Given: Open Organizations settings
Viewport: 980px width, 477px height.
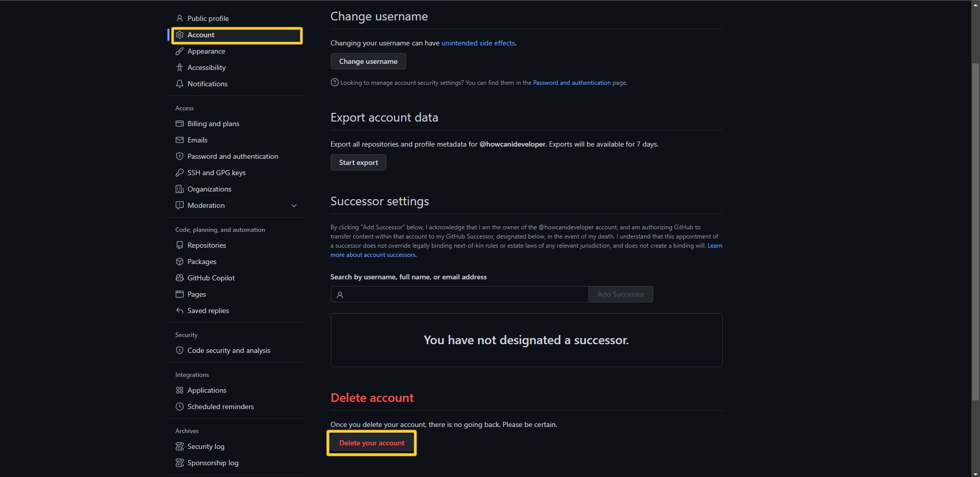Looking at the screenshot, I should (x=237, y=189).
